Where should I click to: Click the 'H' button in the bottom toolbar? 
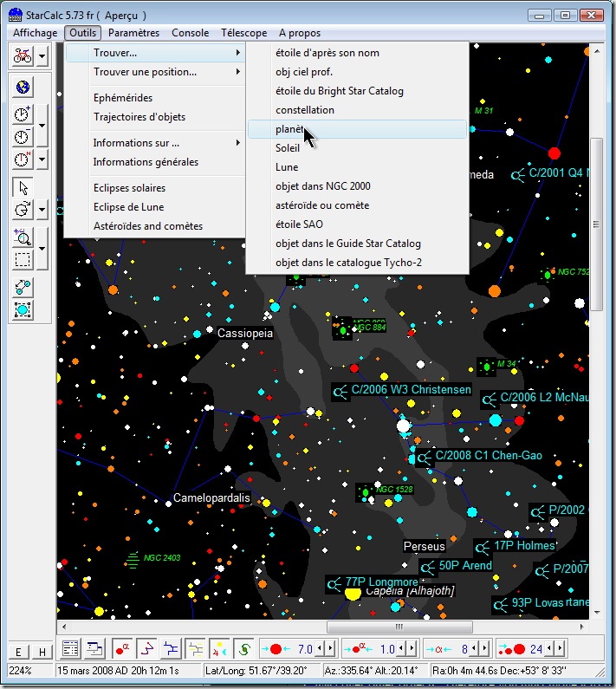(42, 652)
